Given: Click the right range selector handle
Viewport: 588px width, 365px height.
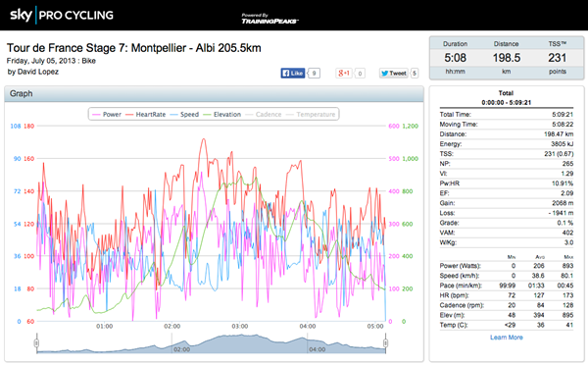Looking at the screenshot, I should 385,342.
